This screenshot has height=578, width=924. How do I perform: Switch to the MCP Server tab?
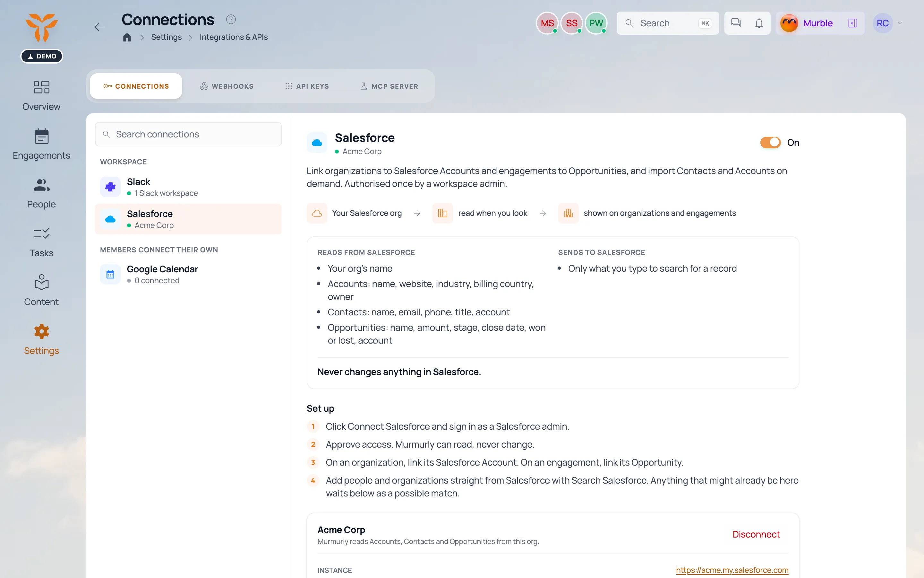389,86
